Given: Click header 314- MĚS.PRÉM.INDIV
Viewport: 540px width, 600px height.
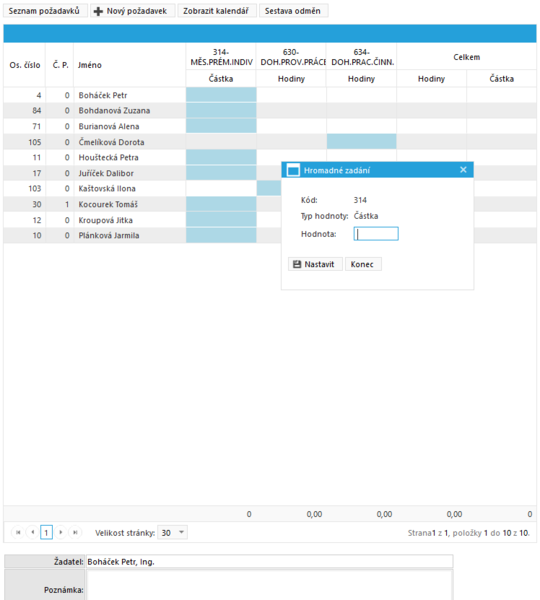Looking at the screenshot, I should click(221, 57).
